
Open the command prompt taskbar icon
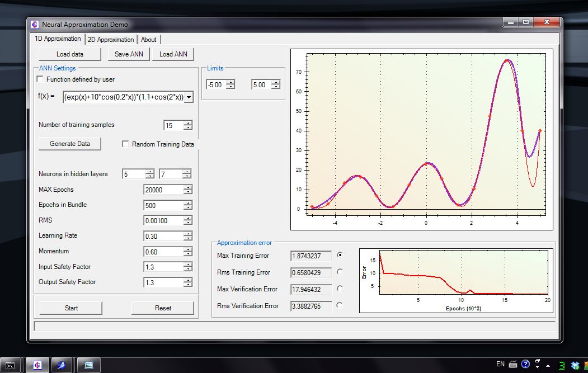tap(11, 365)
